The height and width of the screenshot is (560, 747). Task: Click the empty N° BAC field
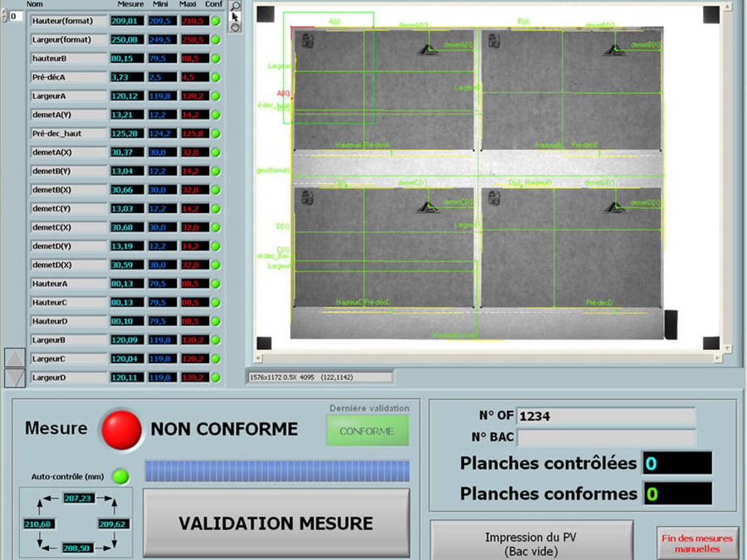point(605,437)
